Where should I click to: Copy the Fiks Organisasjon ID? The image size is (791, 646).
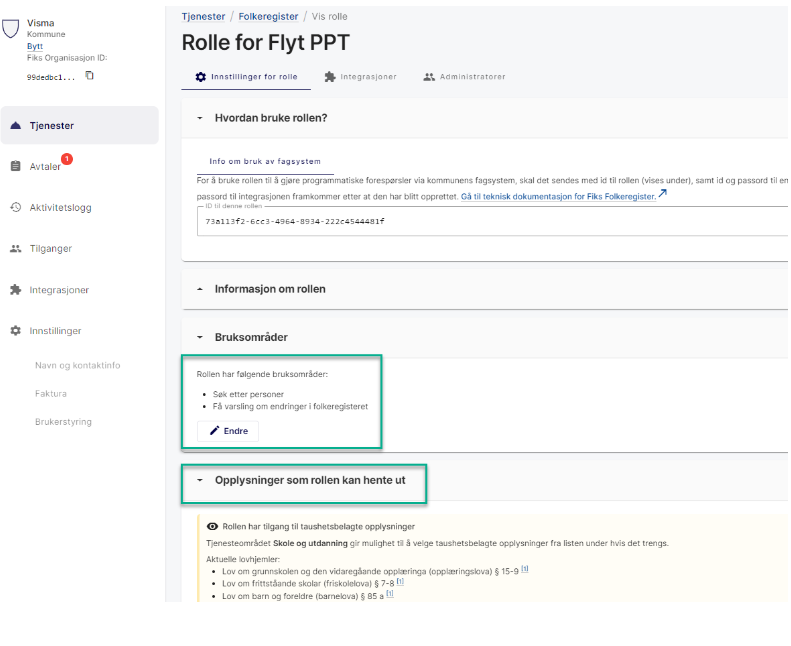click(89, 76)
